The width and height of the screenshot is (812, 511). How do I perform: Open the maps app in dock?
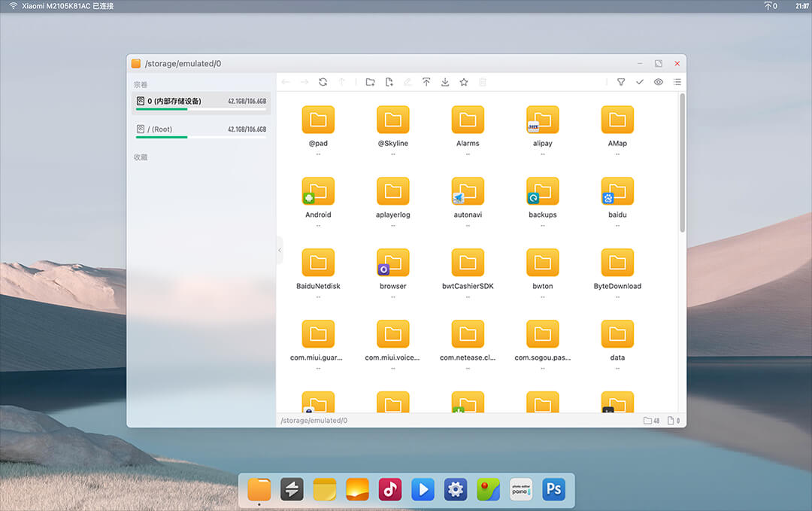[489, 489]
